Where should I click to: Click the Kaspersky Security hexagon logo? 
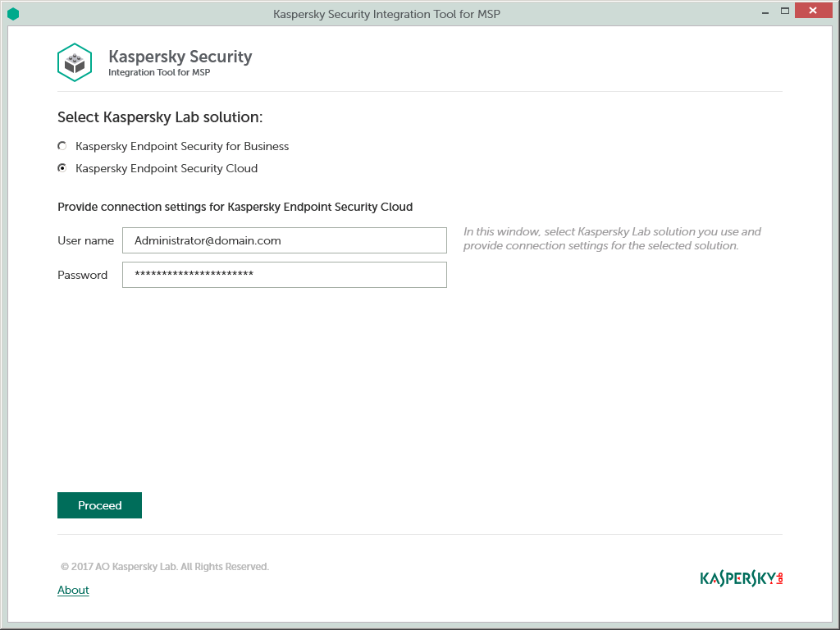click(75, 62)
